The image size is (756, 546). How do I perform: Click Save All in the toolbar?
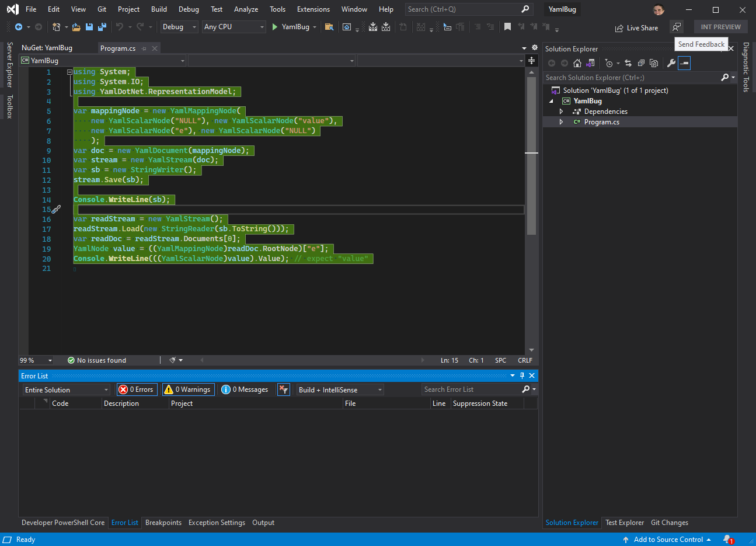click(102, 27)
